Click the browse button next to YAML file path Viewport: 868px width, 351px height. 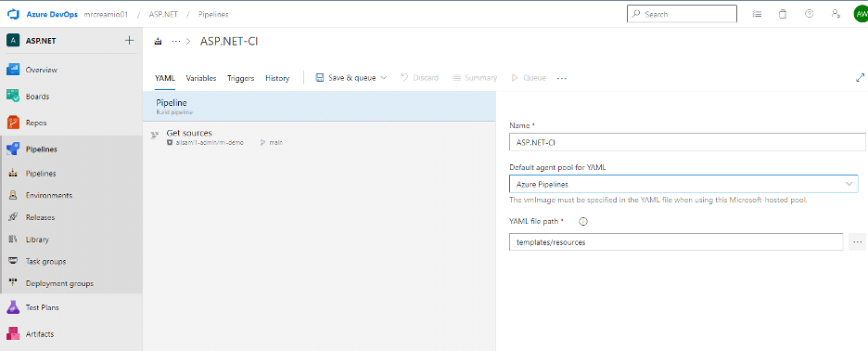click(x=857, y=242)
